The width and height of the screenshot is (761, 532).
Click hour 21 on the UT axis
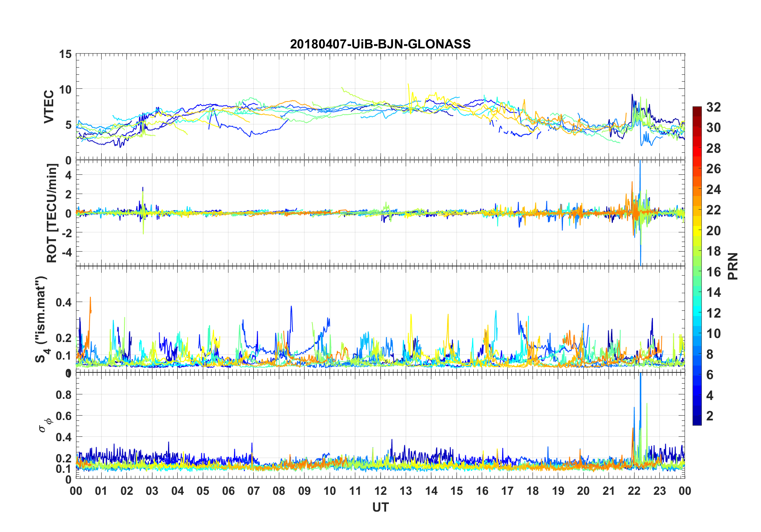609,491
